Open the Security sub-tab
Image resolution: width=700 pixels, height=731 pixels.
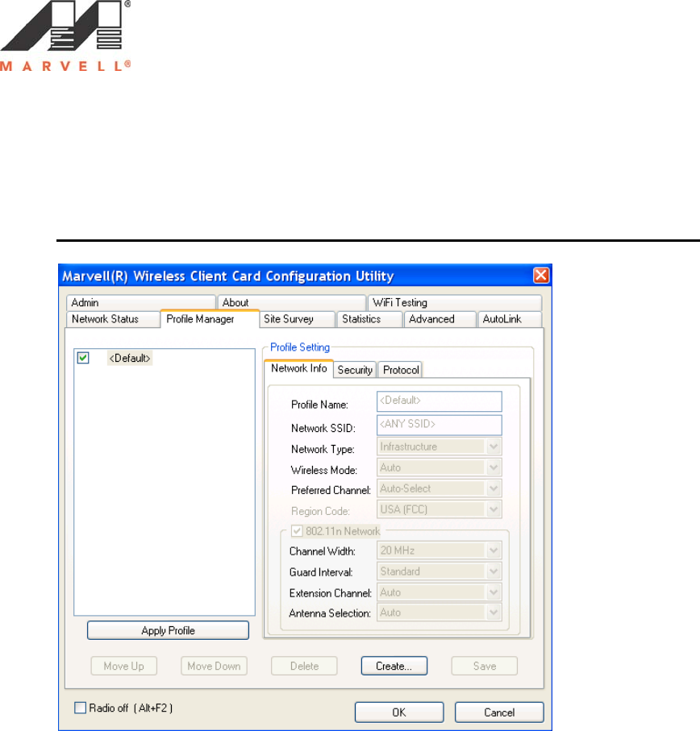pyautogui.click(x=355, y=370)
